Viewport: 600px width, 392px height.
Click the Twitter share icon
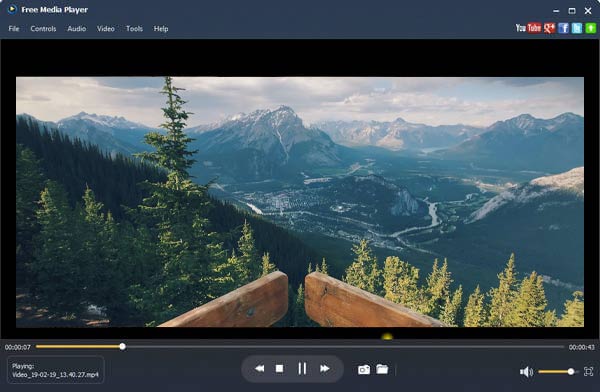577,28
